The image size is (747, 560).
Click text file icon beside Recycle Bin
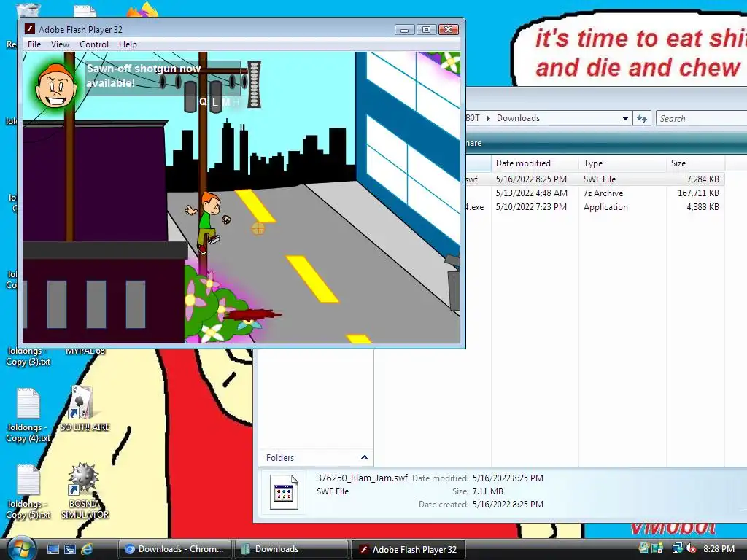point(86,10)
